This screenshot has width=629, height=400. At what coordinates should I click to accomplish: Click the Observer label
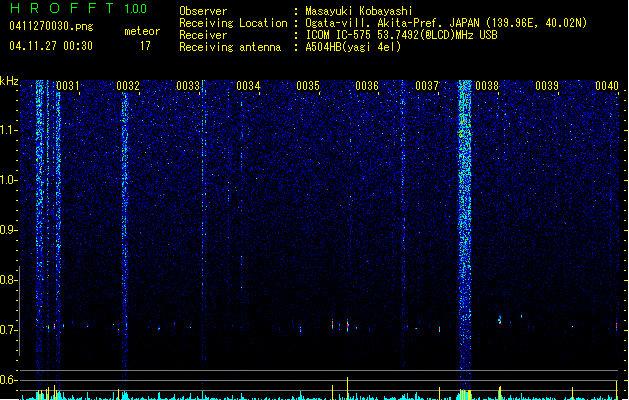click(203, 11)
